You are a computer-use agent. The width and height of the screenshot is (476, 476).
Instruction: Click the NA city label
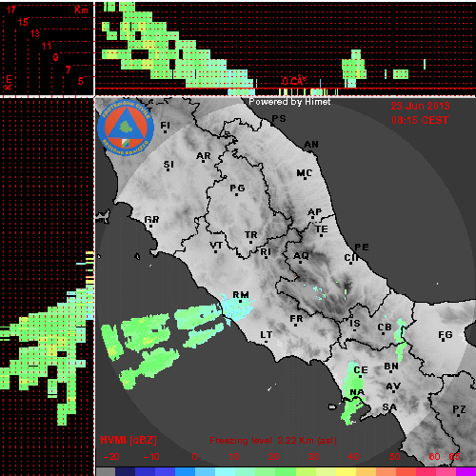pos(357,392)
